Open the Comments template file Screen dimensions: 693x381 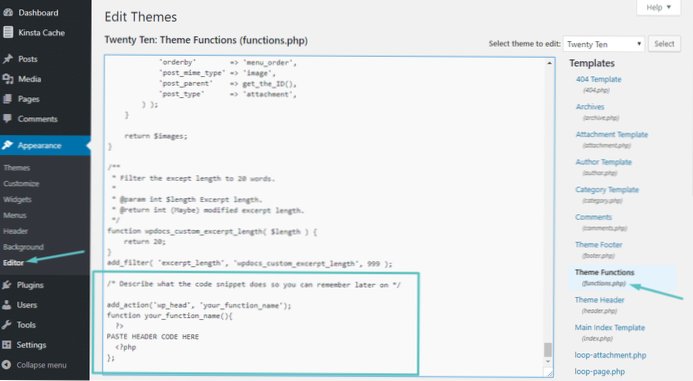coord(594,217)
